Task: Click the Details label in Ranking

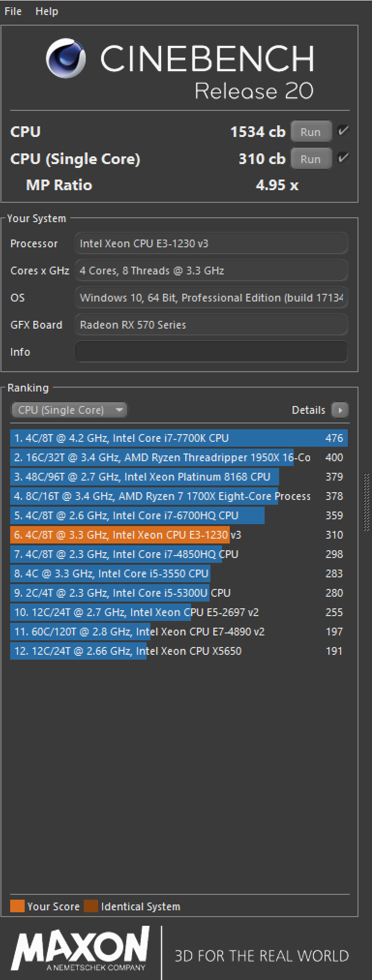Action: click(x=308, y=410)
